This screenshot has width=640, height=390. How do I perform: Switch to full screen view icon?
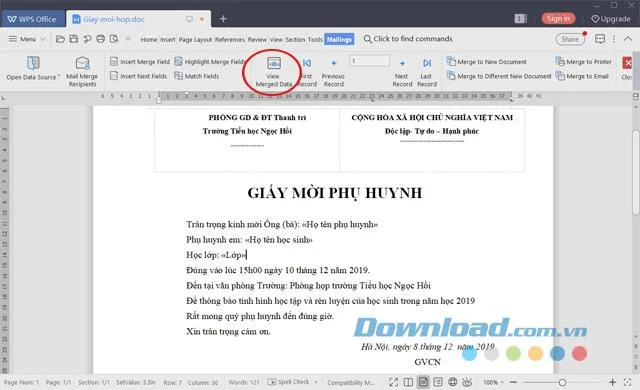[x=393, y=382]
